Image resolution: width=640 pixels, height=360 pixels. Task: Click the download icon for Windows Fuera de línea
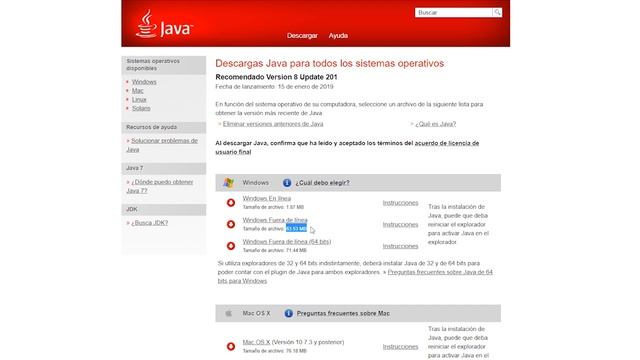[x=231, y=224]
